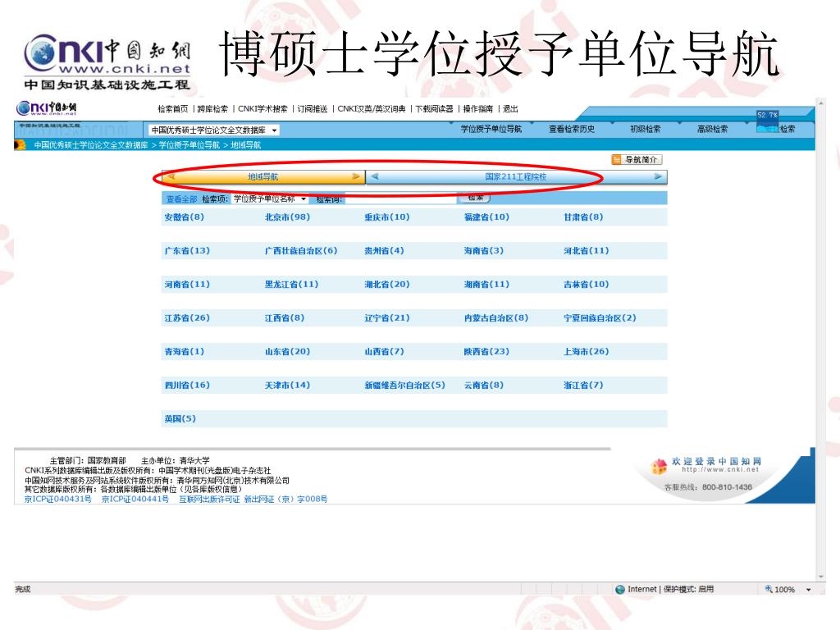Open region 黑龙江省(11)

[291, 285]
